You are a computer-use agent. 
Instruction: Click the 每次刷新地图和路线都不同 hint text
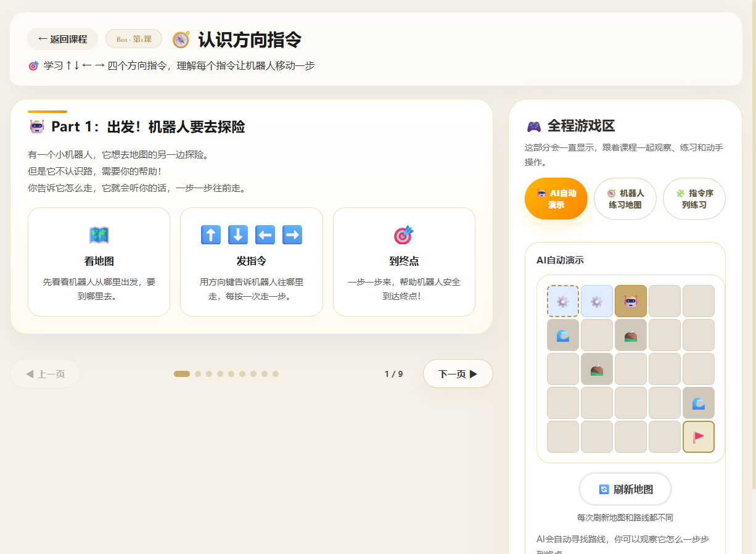[625, 518]
